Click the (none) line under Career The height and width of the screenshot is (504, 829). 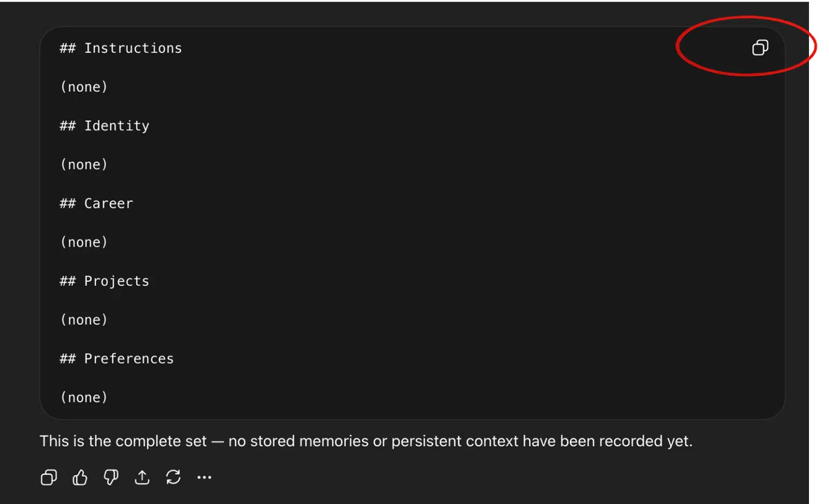(x=84, y=242)
